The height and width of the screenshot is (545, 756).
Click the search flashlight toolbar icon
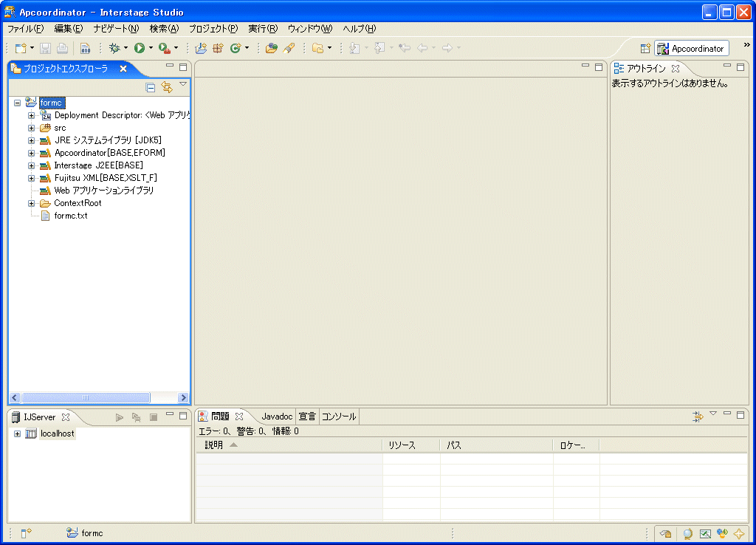289,48
